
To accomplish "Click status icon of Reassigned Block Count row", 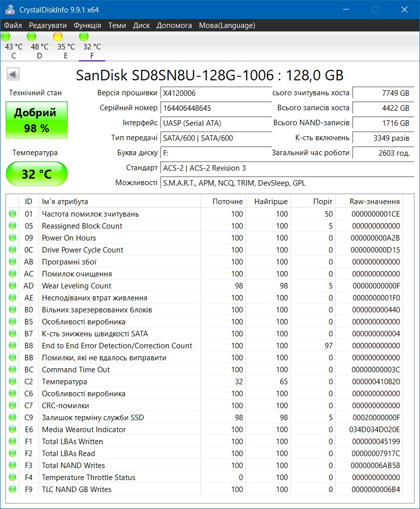I will point(12,226).
